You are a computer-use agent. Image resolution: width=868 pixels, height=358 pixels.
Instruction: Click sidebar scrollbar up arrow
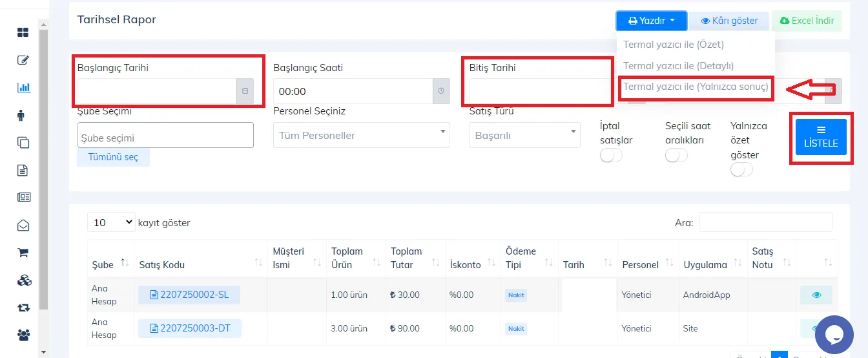click(x=43, y=25)
